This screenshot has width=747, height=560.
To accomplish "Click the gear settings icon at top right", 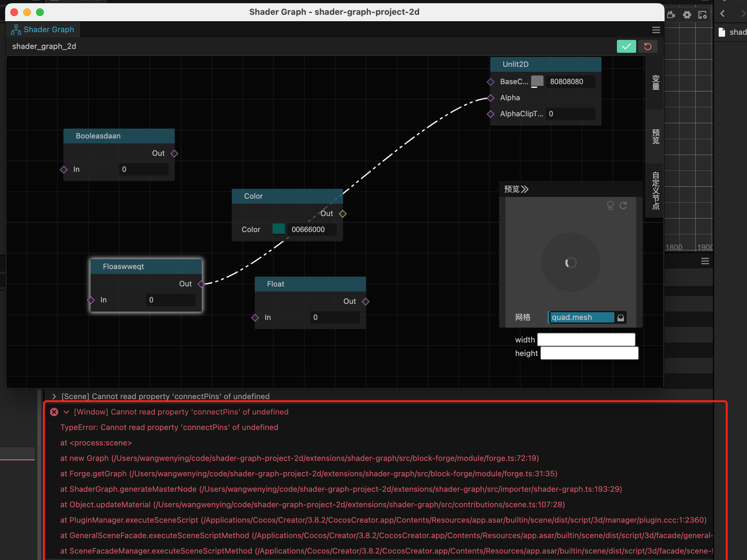I will 687,14.
